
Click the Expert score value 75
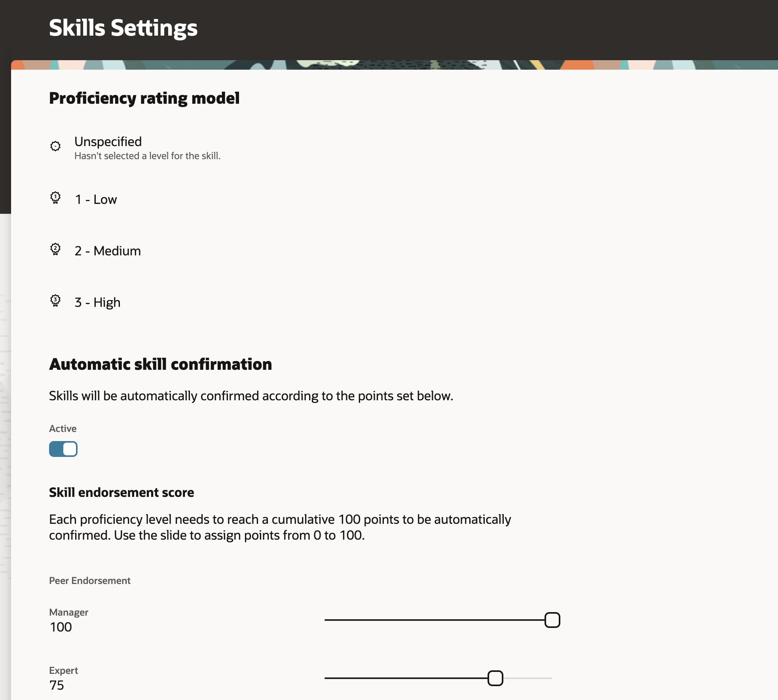click(57, 685)
